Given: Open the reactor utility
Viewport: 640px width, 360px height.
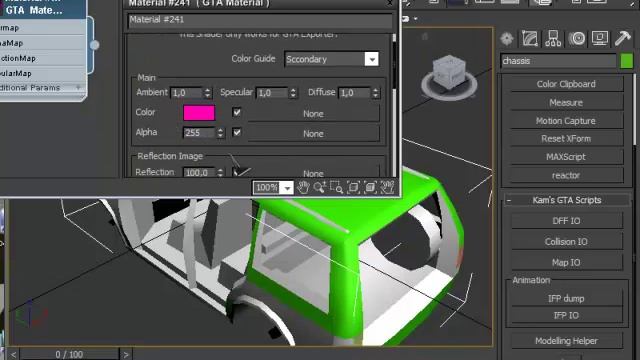Looking at the screenshot, I should pyautogui.click(x=566, y=176).
